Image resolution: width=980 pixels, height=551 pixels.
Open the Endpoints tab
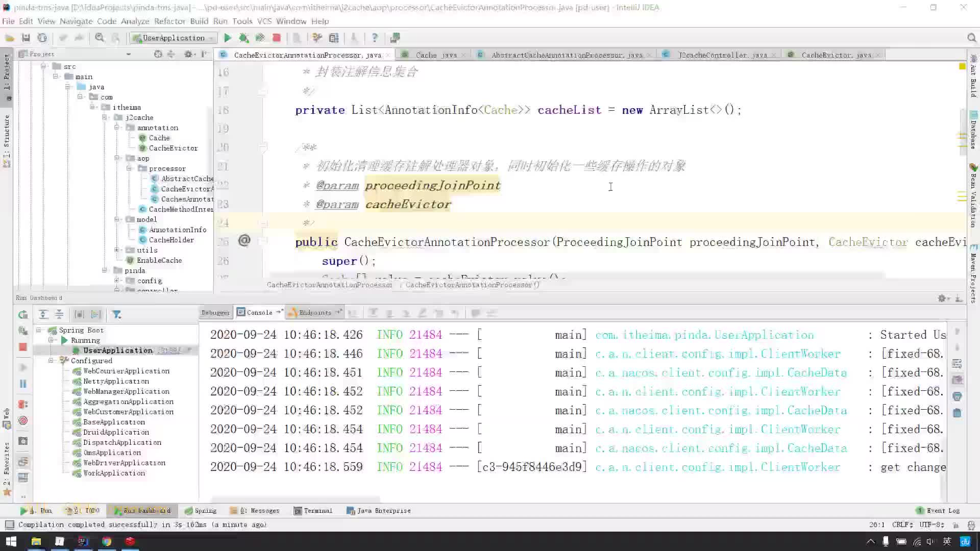point(314,313)
